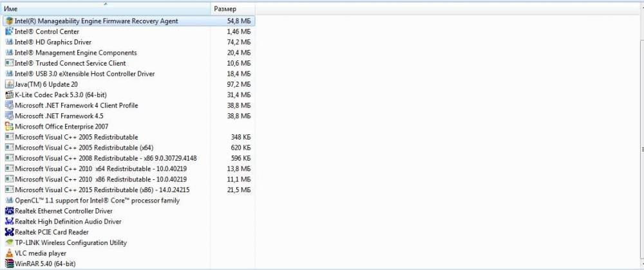Screen dimensions: 644x270
Task: Click the 97,2 МБ size value
Action: tap(239, 84)
